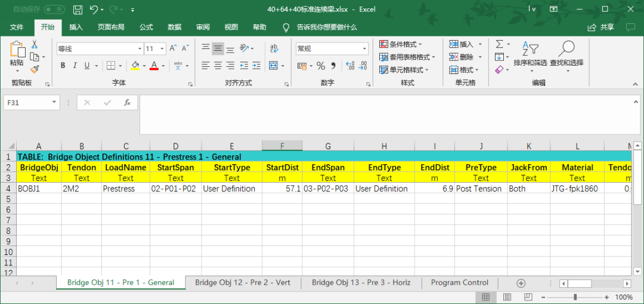Collapse the ribbon

coord(636,83)
